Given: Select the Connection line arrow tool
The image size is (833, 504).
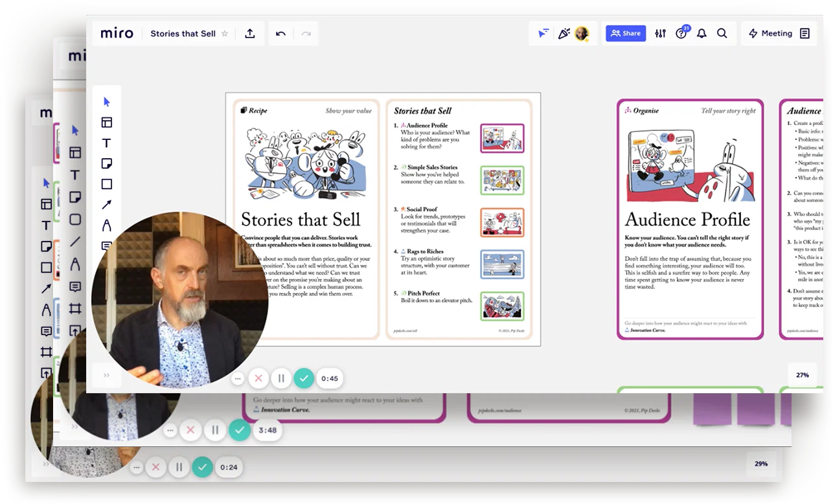Looking at the screenshot, I should pyautogui.click(x=107, y=205).
